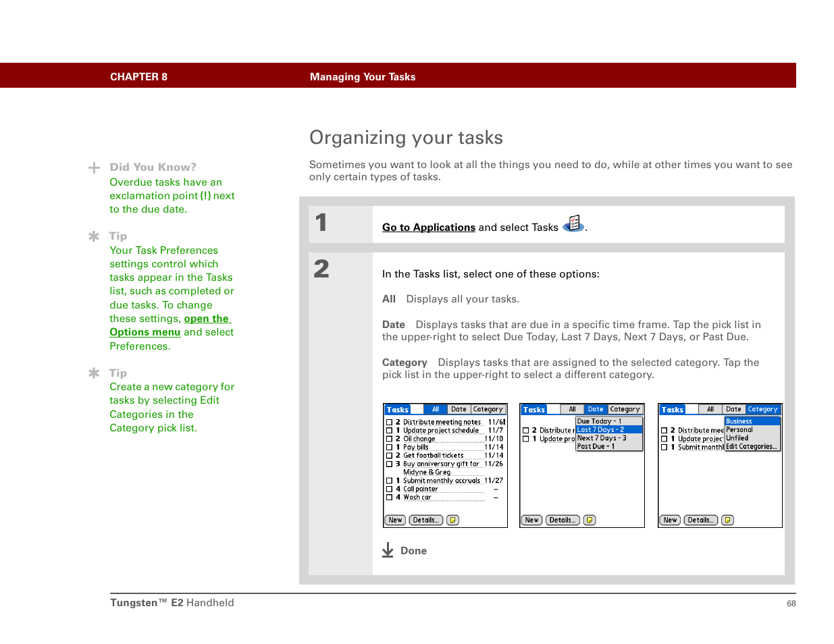Tick the Oil change task checkbox
This screenshot has width=834, height=644.
click(389, 439)
